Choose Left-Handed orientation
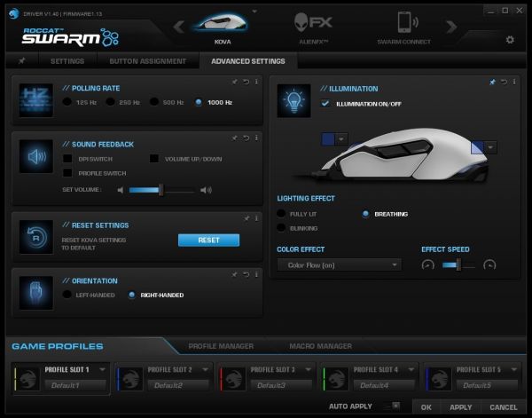The height and width of the screenshot is (418, 532). click(x=67, y=295)
